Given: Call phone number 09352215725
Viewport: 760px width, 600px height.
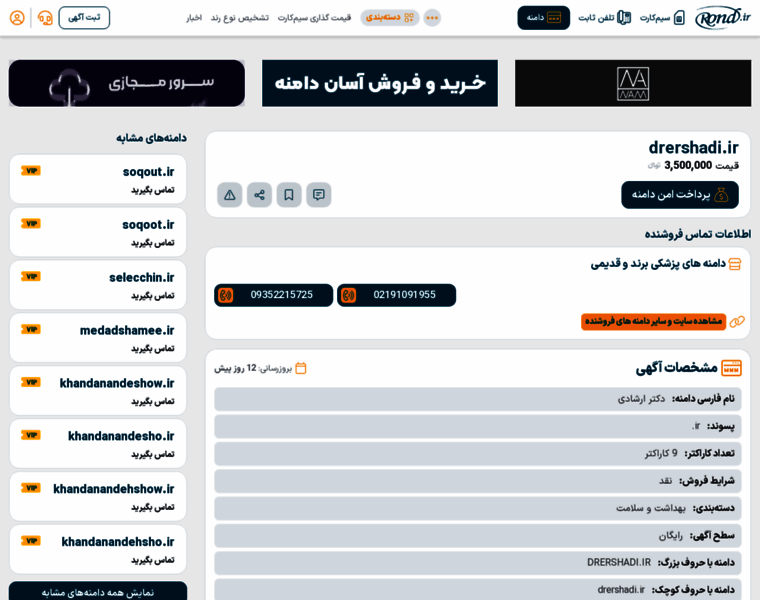Looking at the screenshot, I should (x=273, y=295).
